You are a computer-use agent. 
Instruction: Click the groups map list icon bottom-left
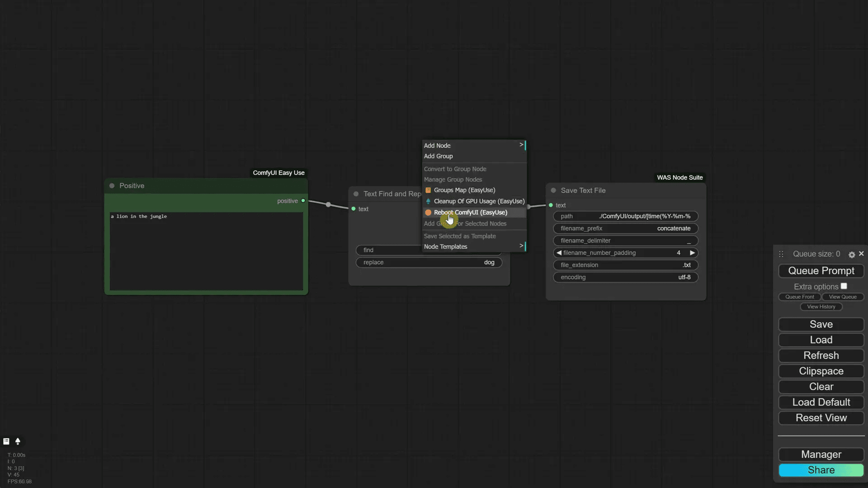(x=6, y=441)
